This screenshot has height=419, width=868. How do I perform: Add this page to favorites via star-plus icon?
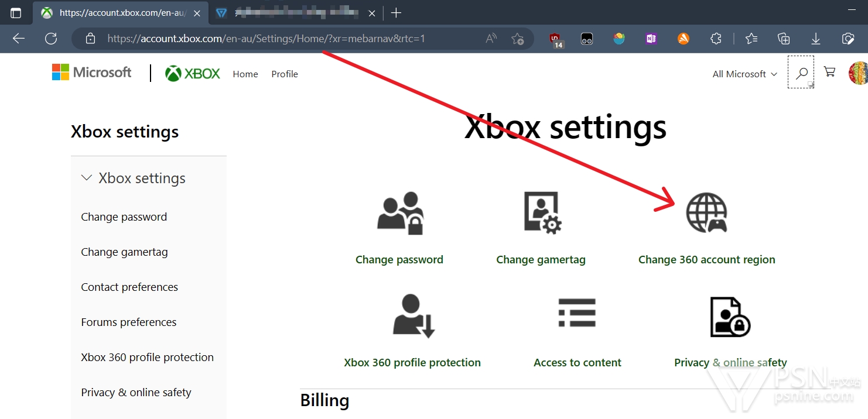(517, 39)
